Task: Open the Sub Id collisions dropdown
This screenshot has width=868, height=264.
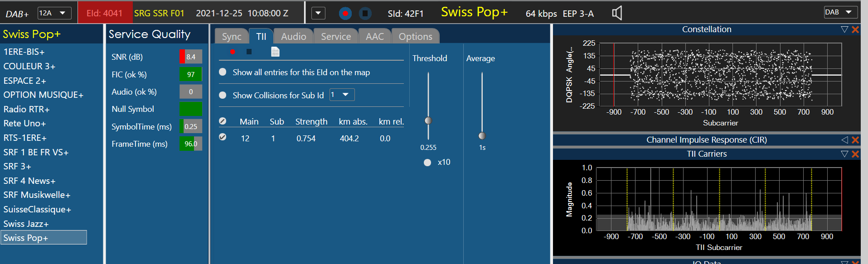Action: (342, 95)
